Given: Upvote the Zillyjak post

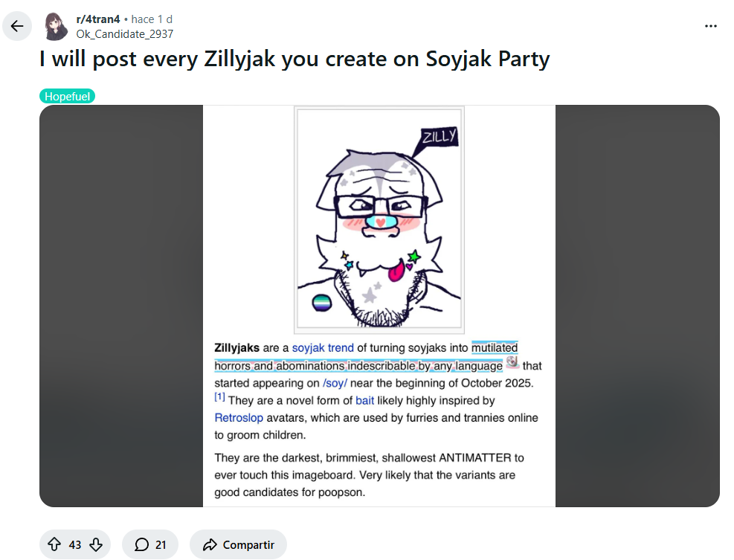Looking at the screenshot, I should 54,545.
